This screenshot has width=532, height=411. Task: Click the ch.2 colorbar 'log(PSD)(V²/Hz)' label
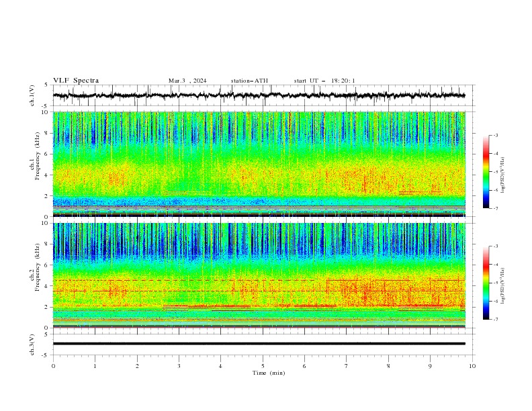503,285
